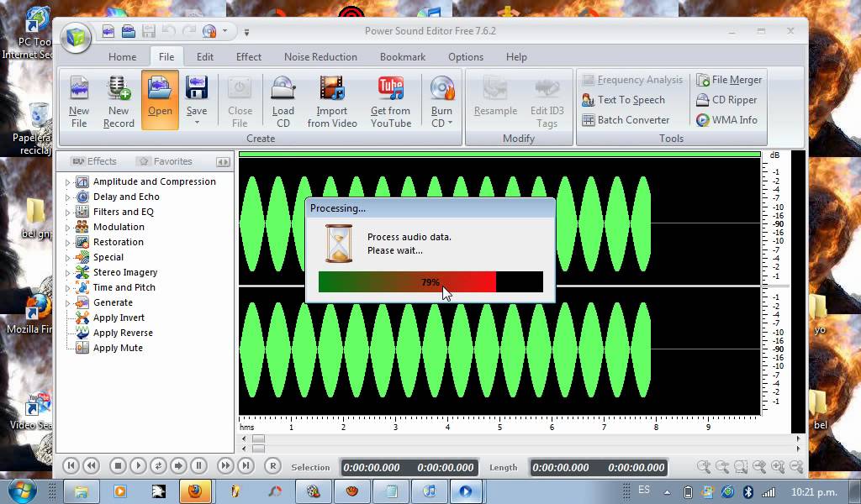Screen dimensions: 861x504
Task: Click the last zoom magnifier icon
Action: 796,467
